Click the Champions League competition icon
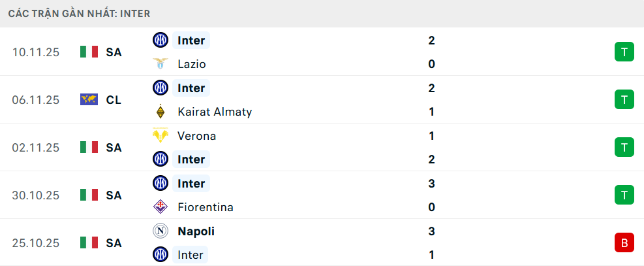 coord(89,100)
